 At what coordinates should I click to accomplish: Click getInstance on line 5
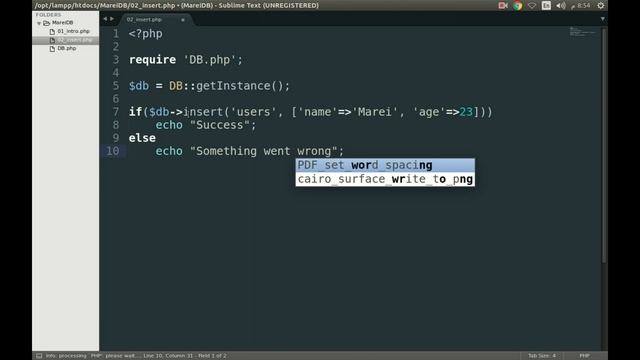click(x=233, y=86)
